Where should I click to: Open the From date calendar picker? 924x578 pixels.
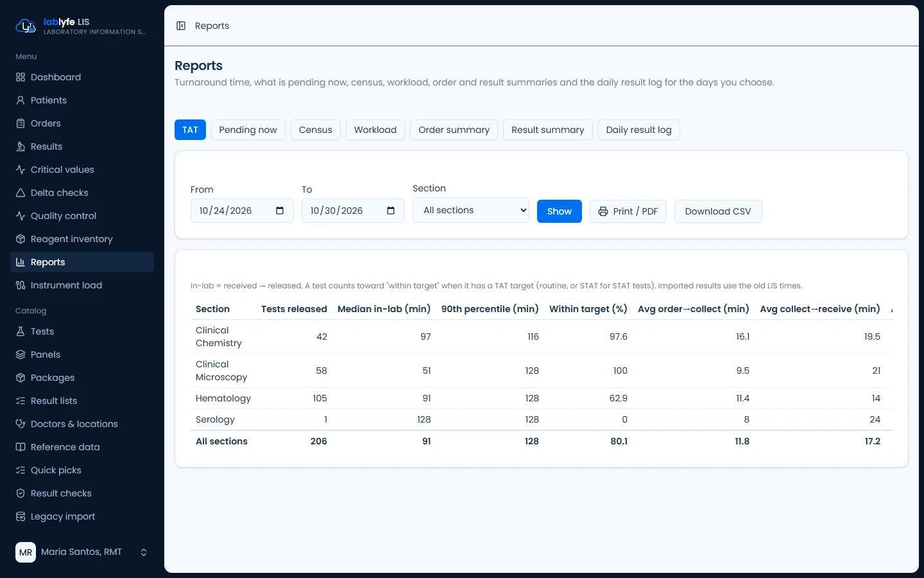click(280, 211)
